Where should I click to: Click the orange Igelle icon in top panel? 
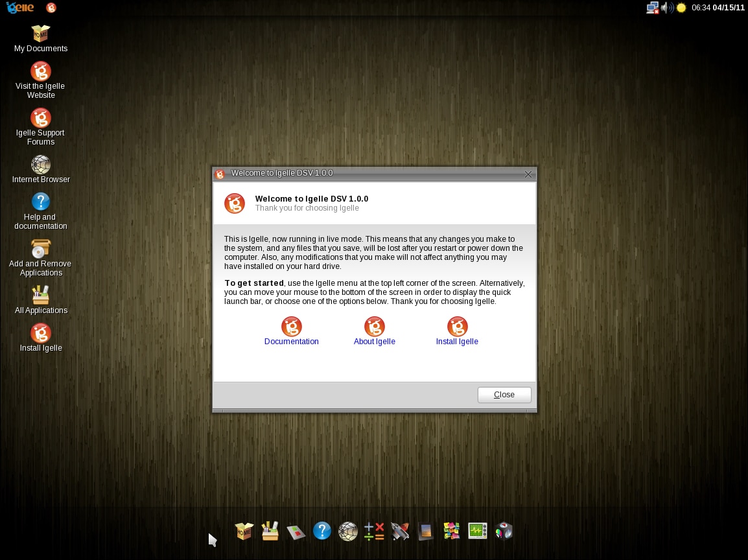tap(51, 8)
